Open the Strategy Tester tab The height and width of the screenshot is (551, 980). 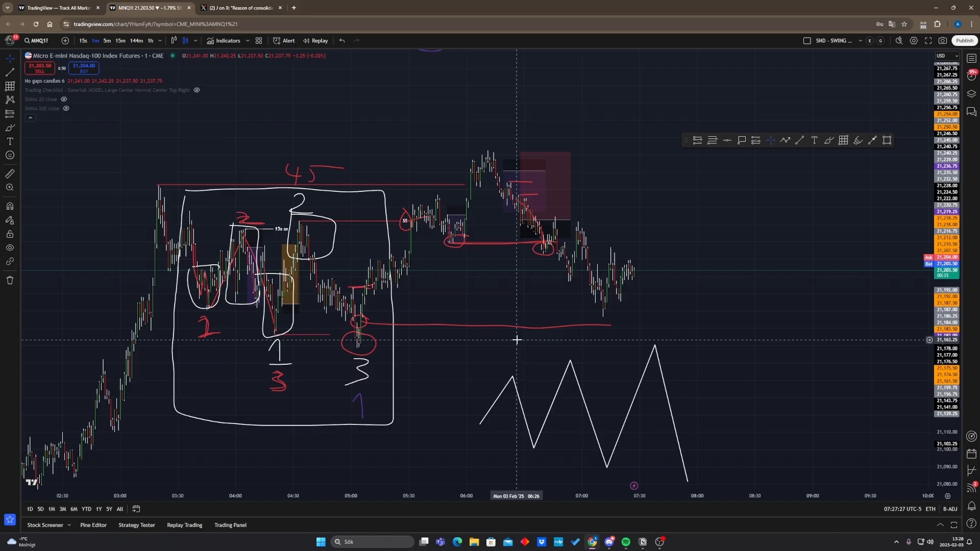coord(136,525)
